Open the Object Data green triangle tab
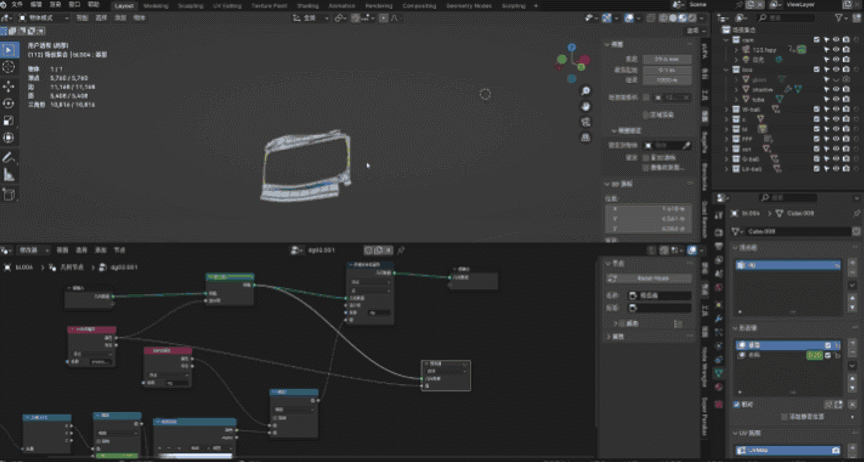Viewport: 864px width, 462px height. point(719,373)
